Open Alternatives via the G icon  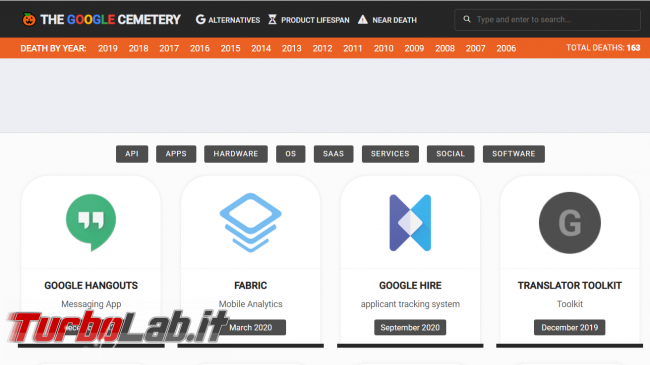click(x=201, y=19)
